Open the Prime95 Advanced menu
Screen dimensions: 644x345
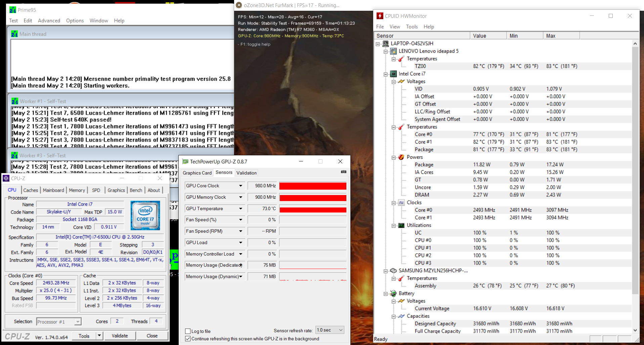tap(49, 21)
